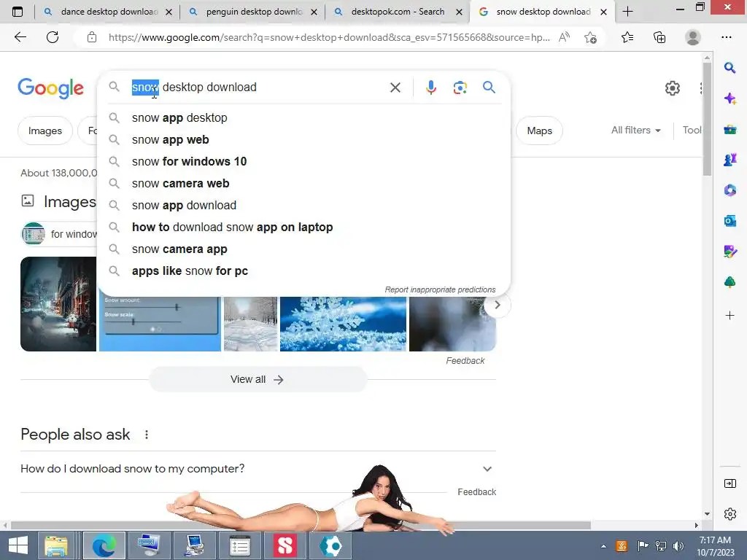Image resolution: width=747 pixels, height=560 pixels.
Task: Open the Outlook sidebar icon
Action: (x=729, y=220)
